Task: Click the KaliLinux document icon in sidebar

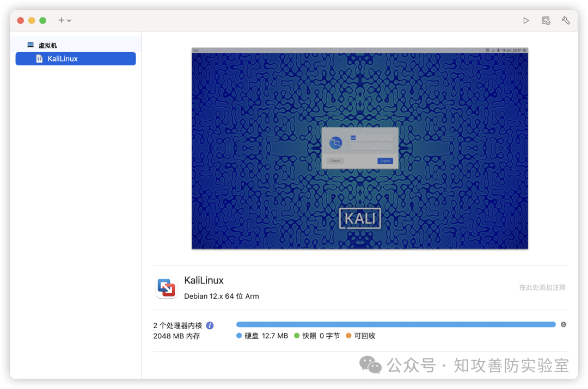Action: [39, 59]
